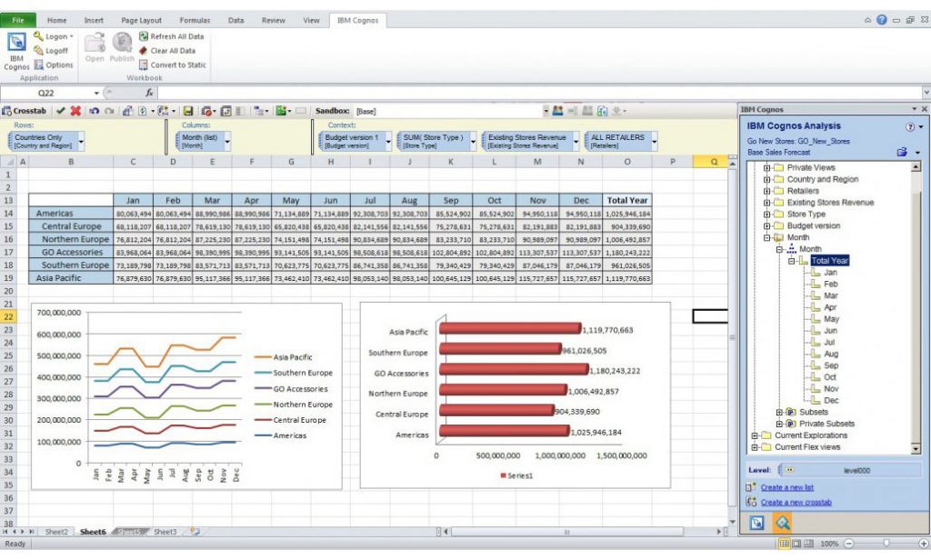The height and width of the screenshot is (560, 931).
Task: Click Create a new list link
Action: [x=787, y=487]
